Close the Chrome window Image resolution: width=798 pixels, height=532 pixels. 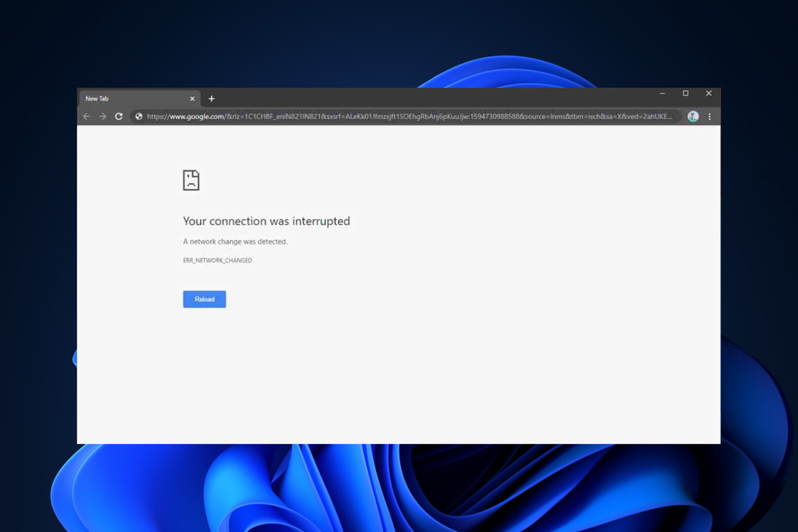coord(709,94)
